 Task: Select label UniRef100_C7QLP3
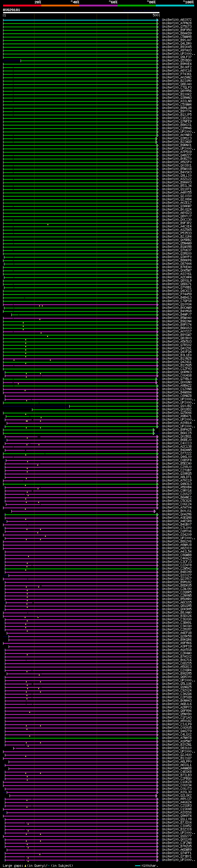coord(177,88)
